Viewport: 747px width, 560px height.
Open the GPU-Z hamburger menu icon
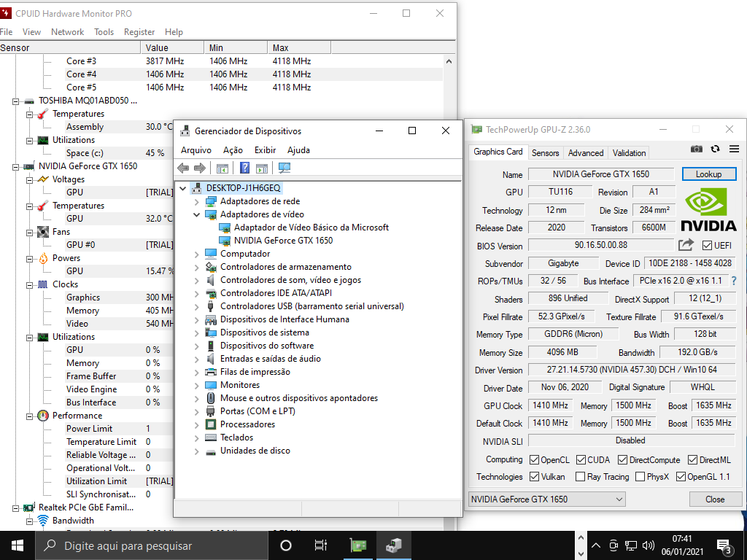click(x=734, y=149)
